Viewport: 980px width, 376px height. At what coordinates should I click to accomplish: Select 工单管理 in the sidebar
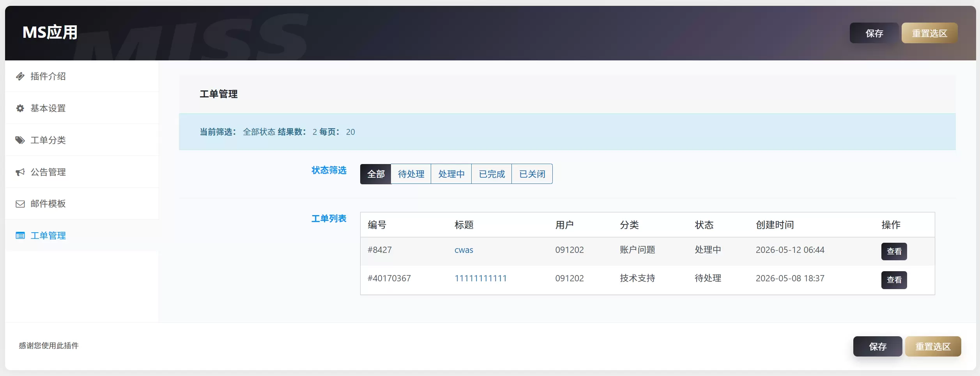click(82, 236)
